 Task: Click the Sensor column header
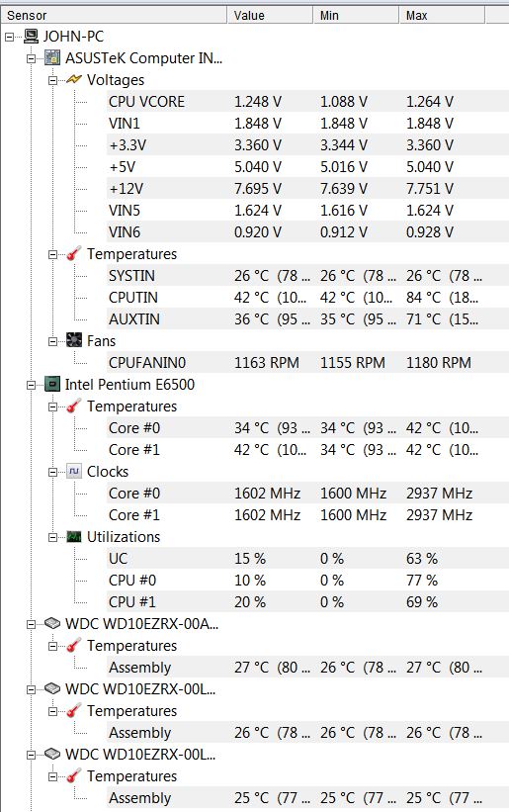point(115,16)
